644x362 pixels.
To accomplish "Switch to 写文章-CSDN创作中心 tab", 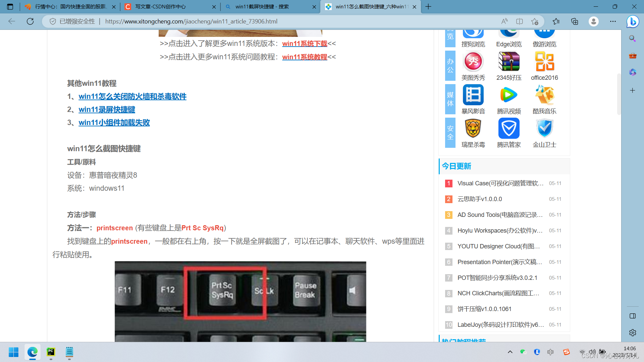I will pyautogui.click(x=160, y=6).
